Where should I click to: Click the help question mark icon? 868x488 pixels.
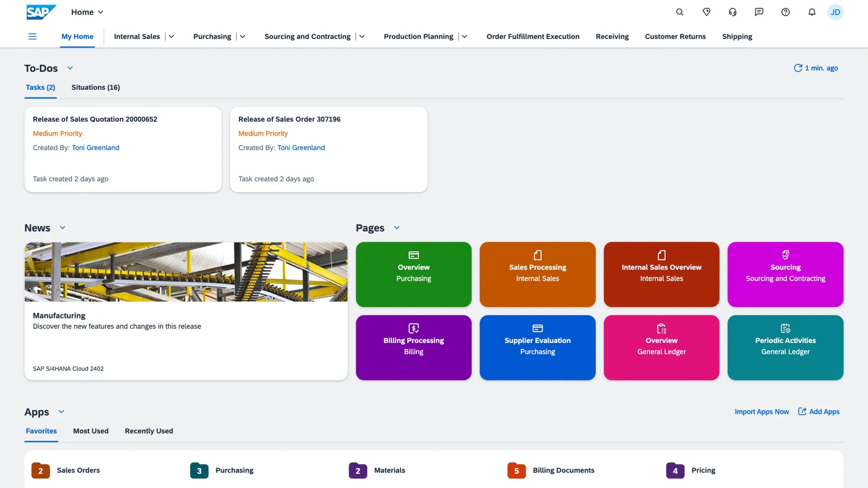tap(786, 12)
